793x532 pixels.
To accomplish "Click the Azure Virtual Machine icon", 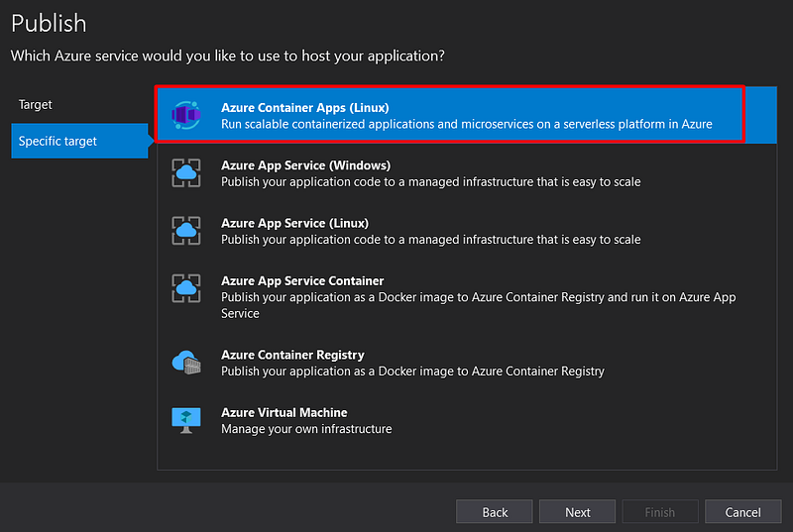I will point(186,420).
